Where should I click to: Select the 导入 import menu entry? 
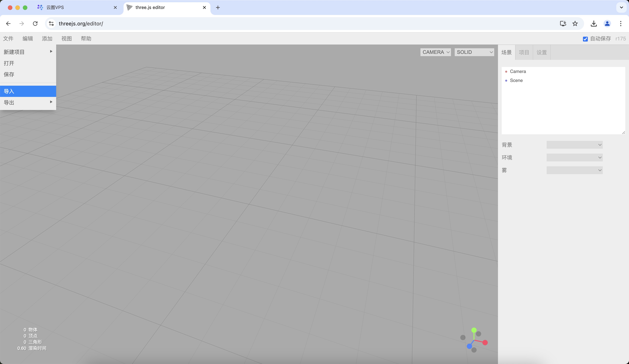[28, 91]
